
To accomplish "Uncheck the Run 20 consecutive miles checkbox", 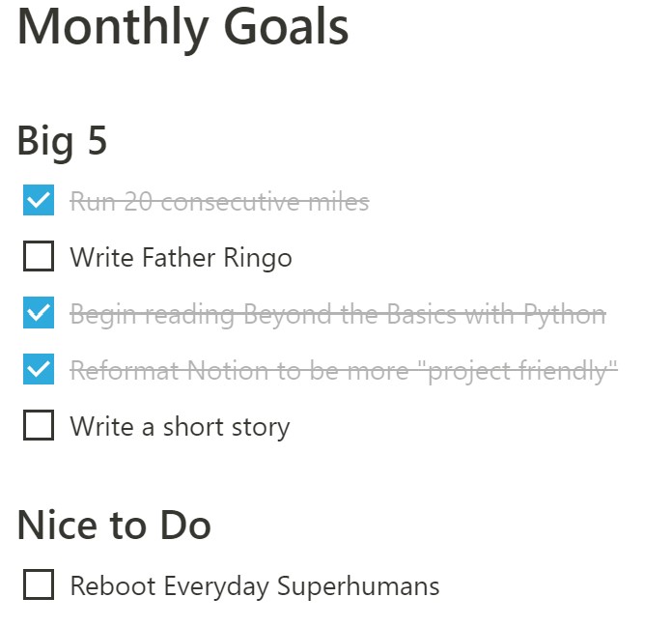I will click(39, 200).
